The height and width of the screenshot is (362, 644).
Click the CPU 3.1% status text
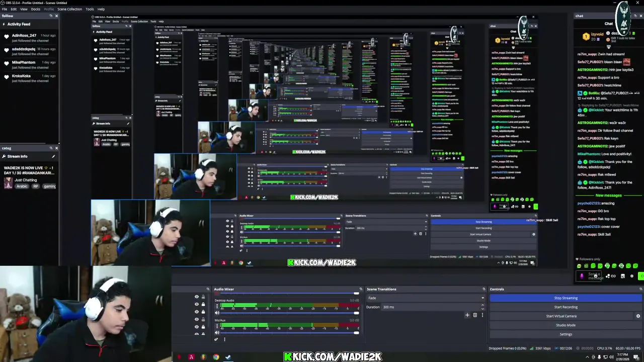(x=605, y=348)
